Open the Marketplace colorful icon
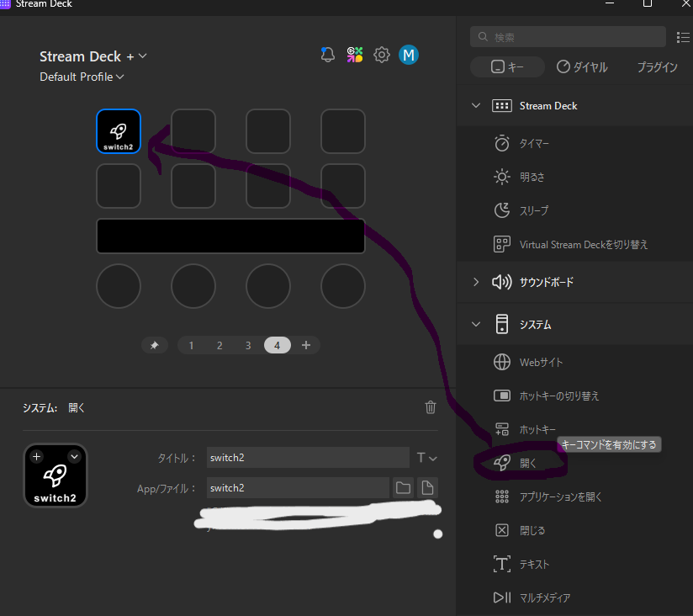This screenshot has height=616, width=693. 354,55
